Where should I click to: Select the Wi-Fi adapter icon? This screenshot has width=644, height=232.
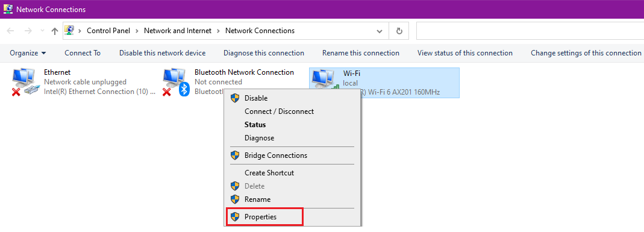pos(326,80)
